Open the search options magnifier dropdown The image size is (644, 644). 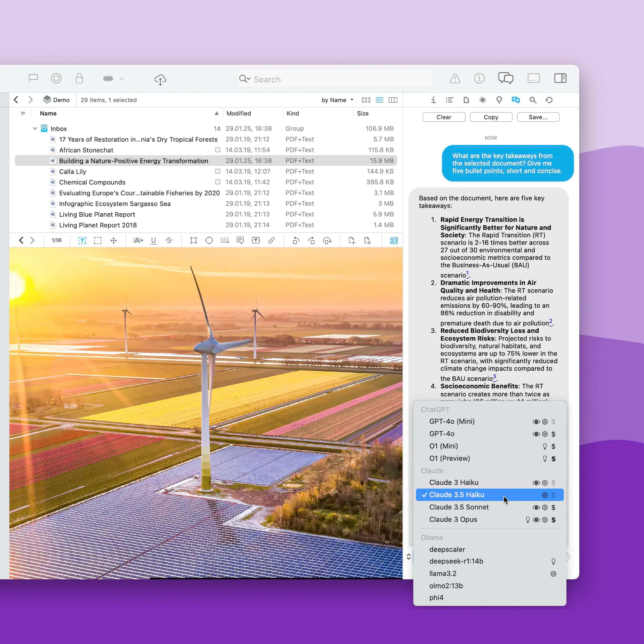[x=245, y=79]
